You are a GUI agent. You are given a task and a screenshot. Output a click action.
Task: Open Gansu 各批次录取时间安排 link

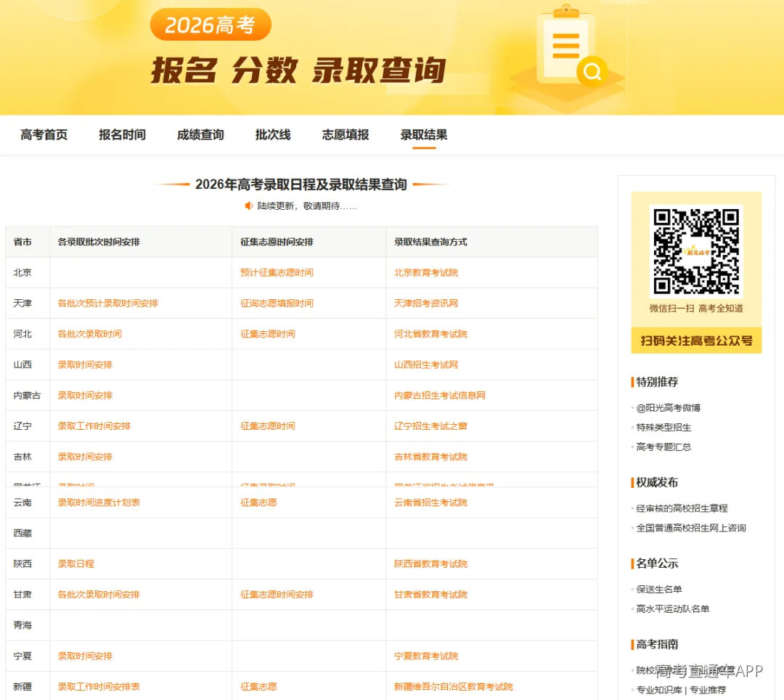tap(99, 595)
